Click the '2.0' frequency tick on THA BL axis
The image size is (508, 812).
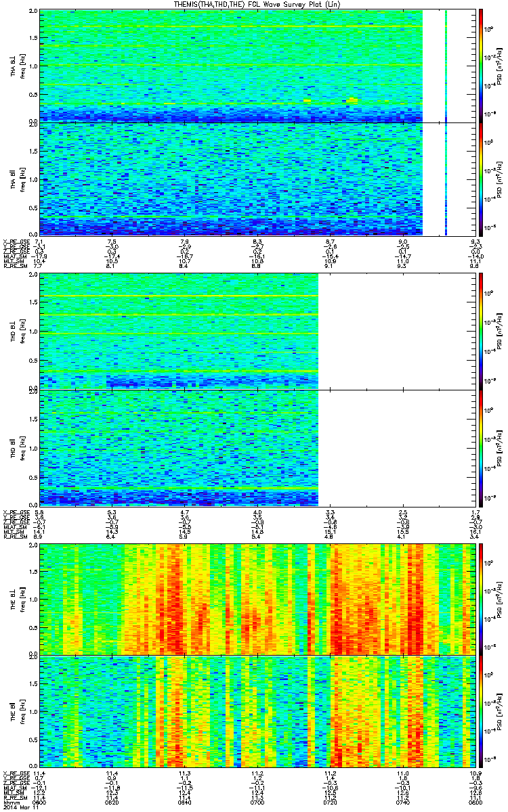click(x=33, y=12)
